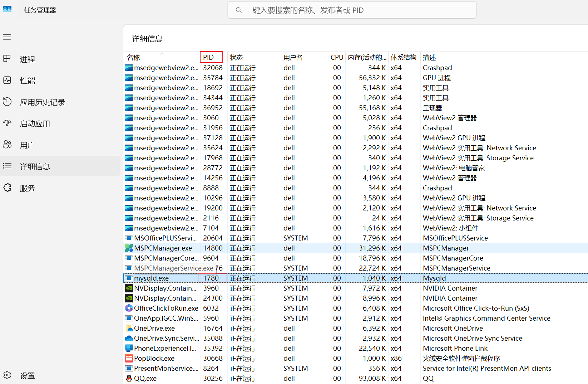Click the search magnifier icon
The height and width of the screenshot is (384, 588).
tap(238, 10)
